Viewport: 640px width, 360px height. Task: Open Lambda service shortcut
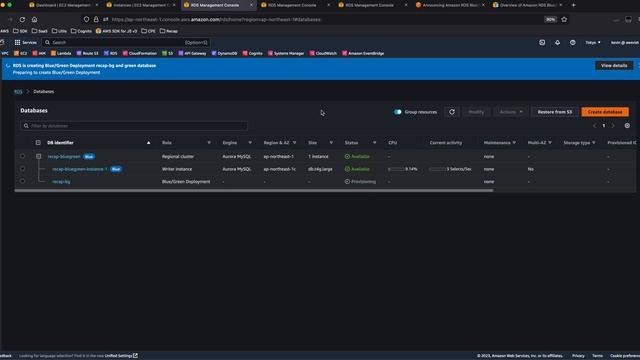61,53
